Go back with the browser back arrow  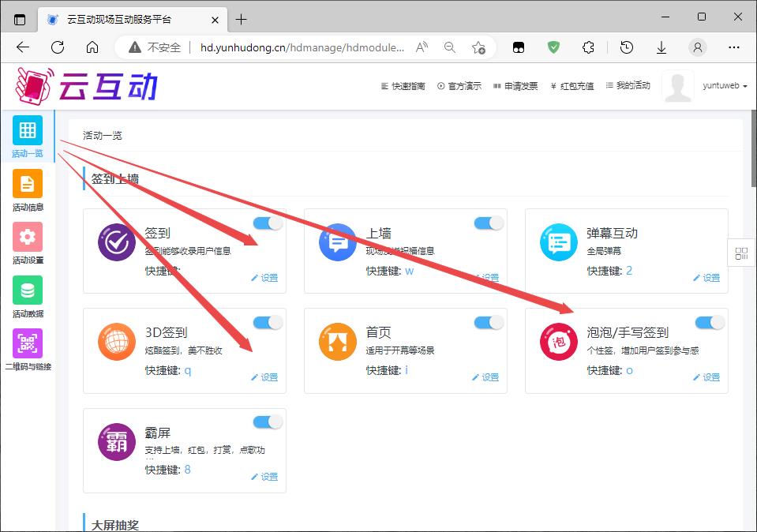point(23,47)
